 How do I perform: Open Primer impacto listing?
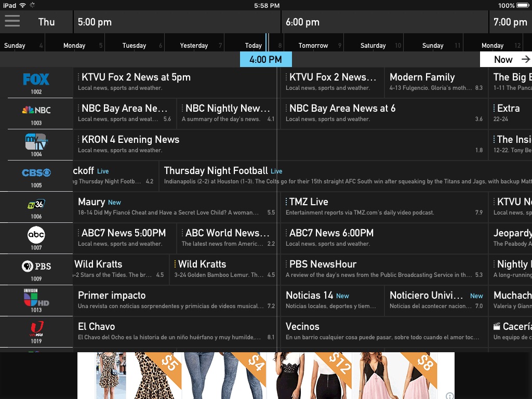[177, 301]
